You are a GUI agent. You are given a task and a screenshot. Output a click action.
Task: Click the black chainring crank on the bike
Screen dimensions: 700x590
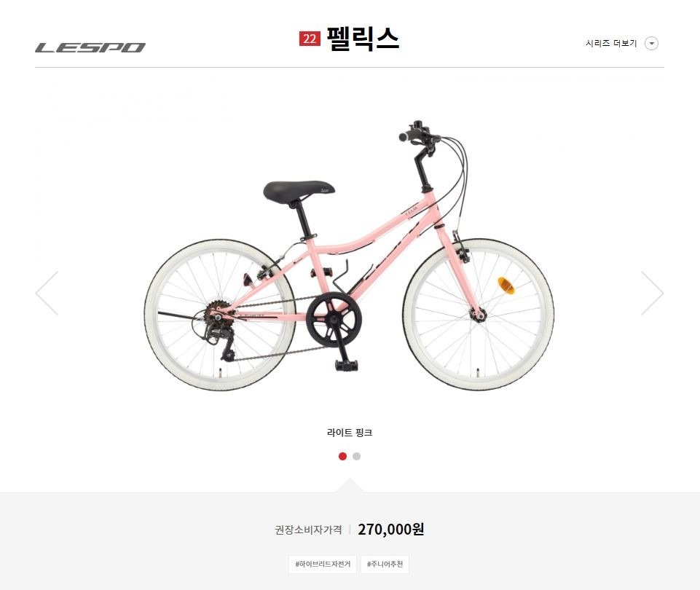click(x=334, y=320)
